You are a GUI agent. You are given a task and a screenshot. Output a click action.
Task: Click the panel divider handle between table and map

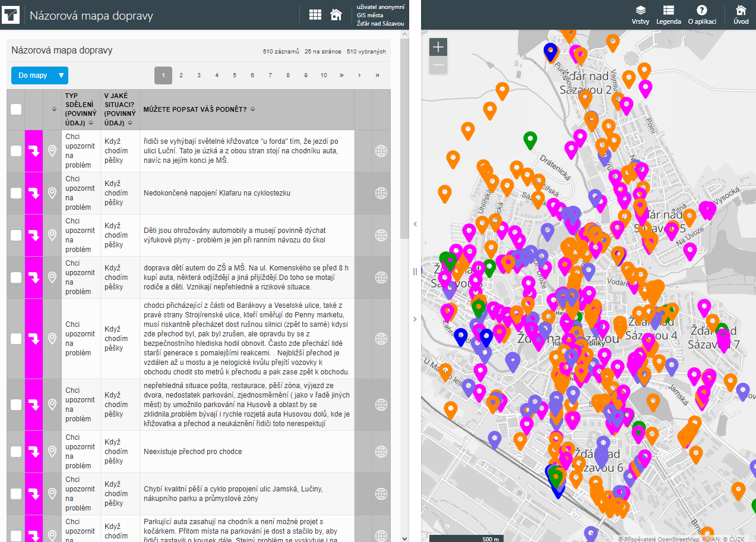[415, 271]
